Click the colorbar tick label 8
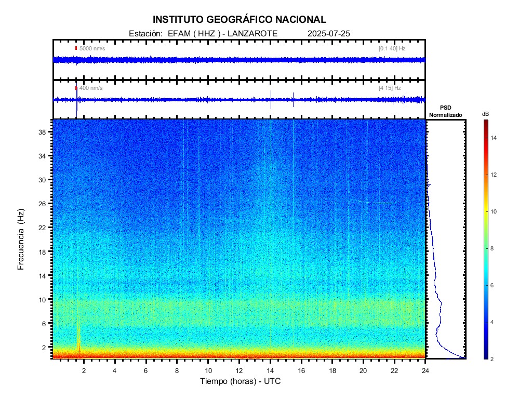Viewport: 532px width, 399px height. coord(492,248)
